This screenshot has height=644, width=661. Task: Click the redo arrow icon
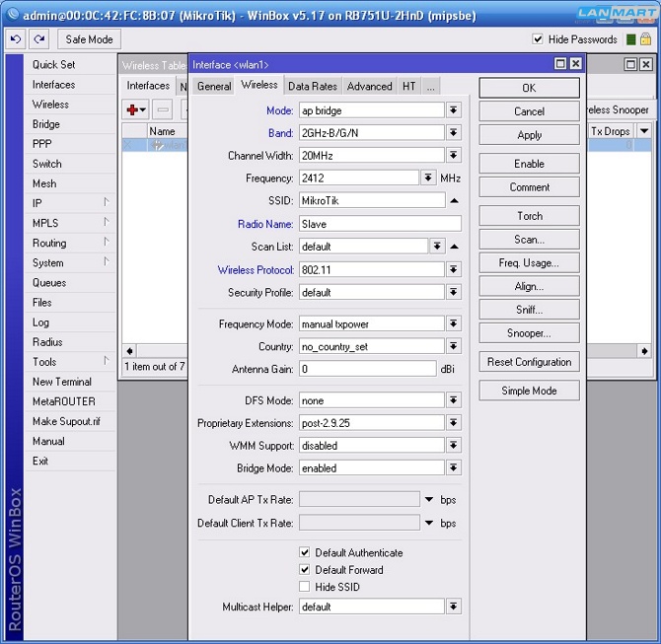(x=38, y=39)
